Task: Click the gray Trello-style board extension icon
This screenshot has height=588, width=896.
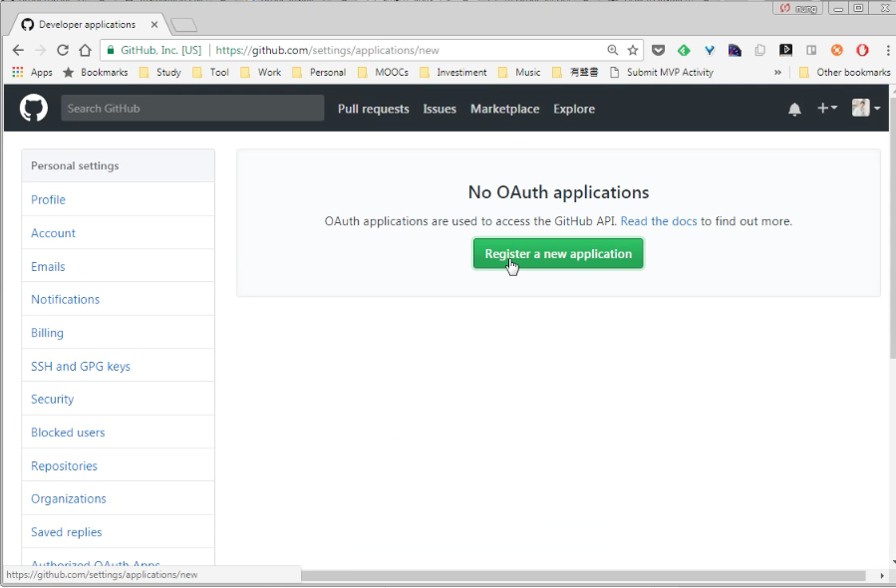Action: coord(811,50)
